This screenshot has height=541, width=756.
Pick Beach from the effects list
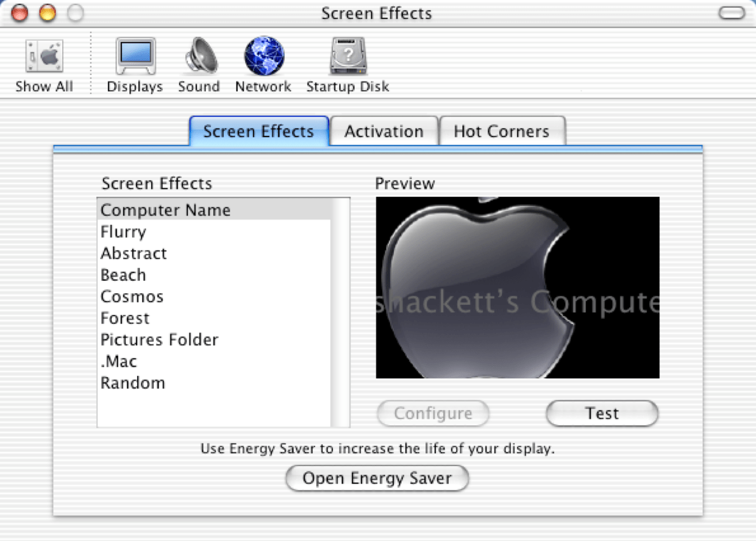point(214,275)
